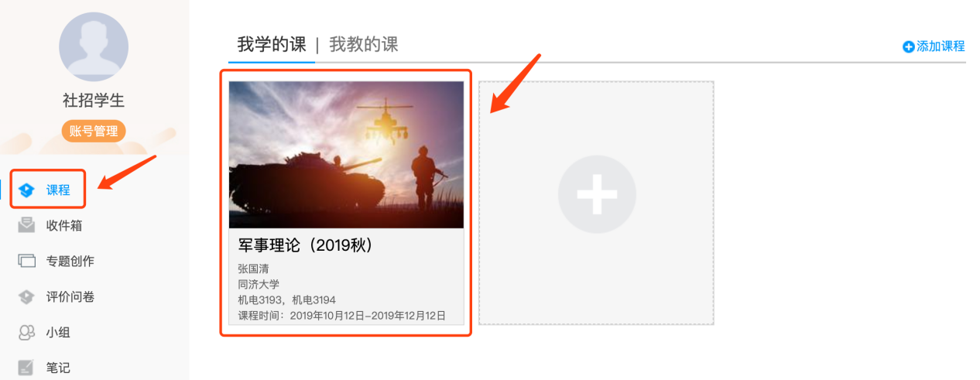980x380 pixels.
Task: Click the blue plus icon beside 添加课程
Action: (909, 46)
